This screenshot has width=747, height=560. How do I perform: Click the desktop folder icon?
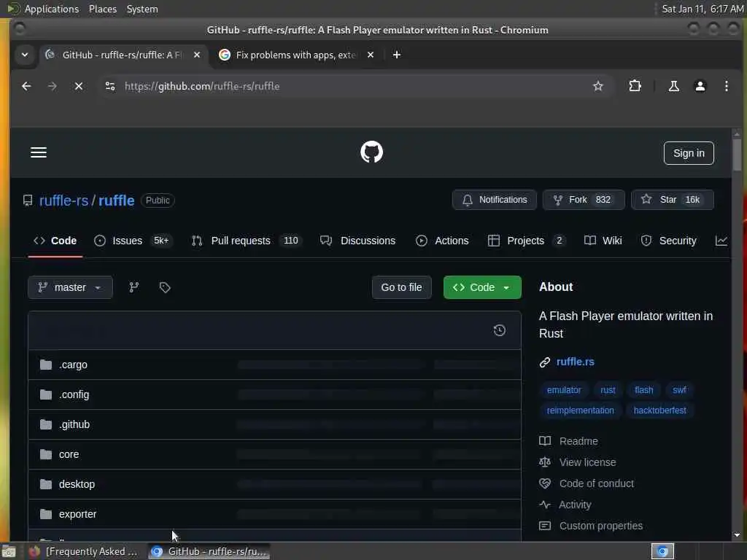(x=46, y=484)
